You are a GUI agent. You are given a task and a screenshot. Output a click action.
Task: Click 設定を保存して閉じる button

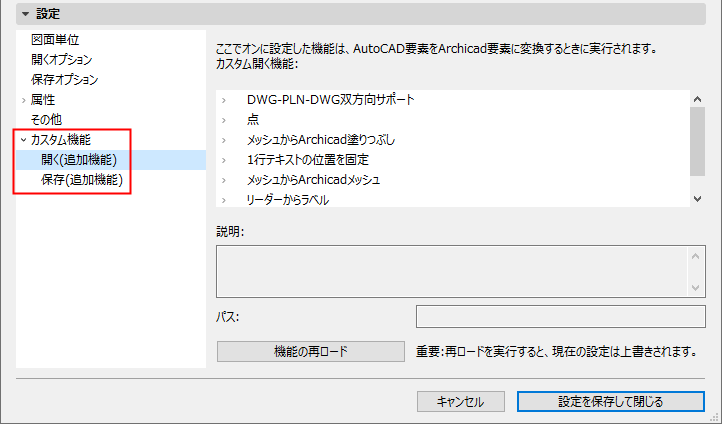(611, 402)
